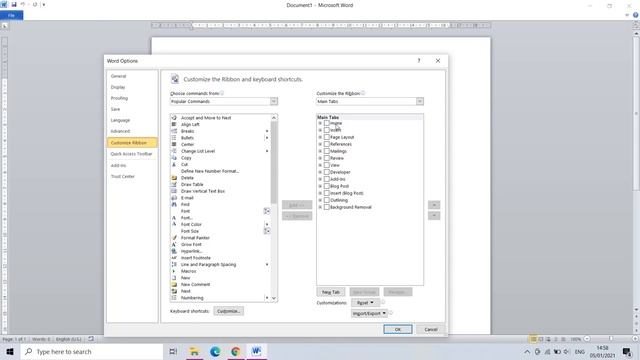This screenshot has width=640, height=360.
Task: Open Google Chrome from the taskbar
Action: pyautogui.click(x=236, y=351)
